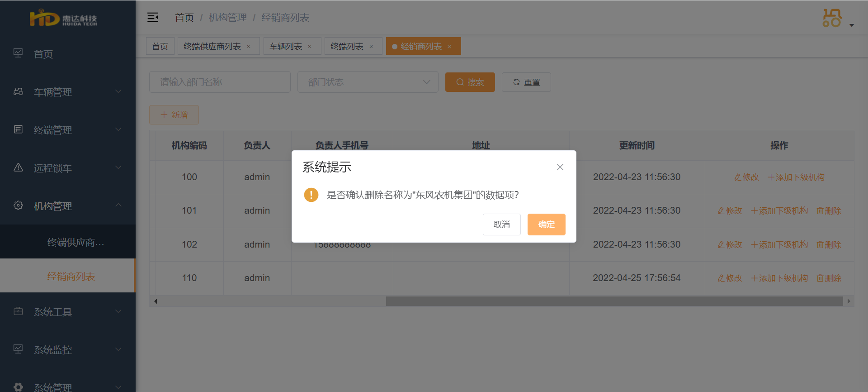The width and height of the screenshot is (868, 392).
Task: Click the scrollbar left arrow
Action: pos(156,301)
